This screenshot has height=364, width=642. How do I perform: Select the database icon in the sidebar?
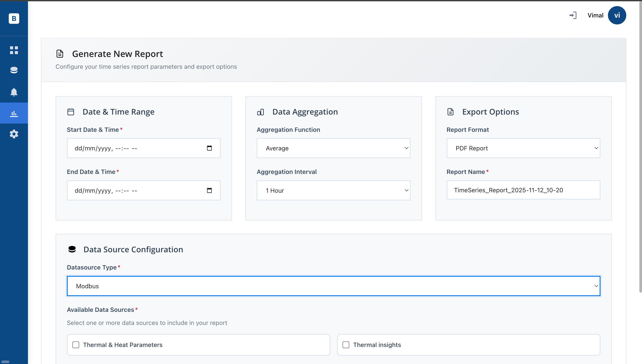[x=14, y=70]
